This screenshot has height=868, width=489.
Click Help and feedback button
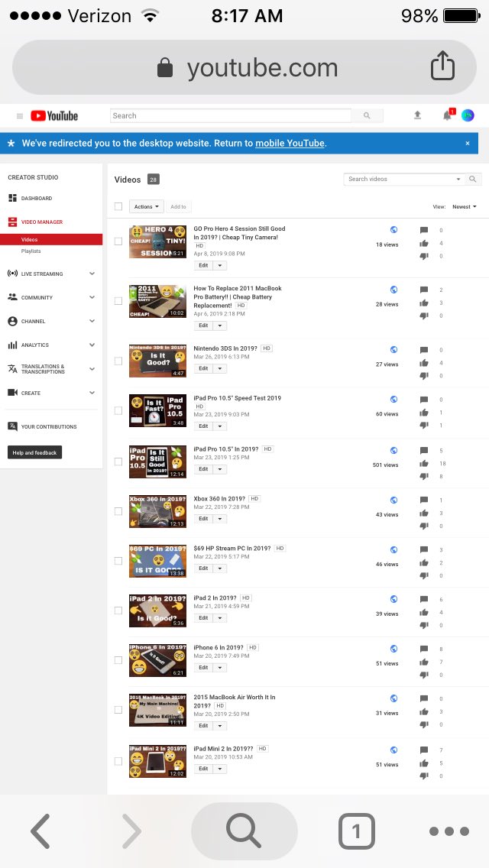(x=34, y=452)
